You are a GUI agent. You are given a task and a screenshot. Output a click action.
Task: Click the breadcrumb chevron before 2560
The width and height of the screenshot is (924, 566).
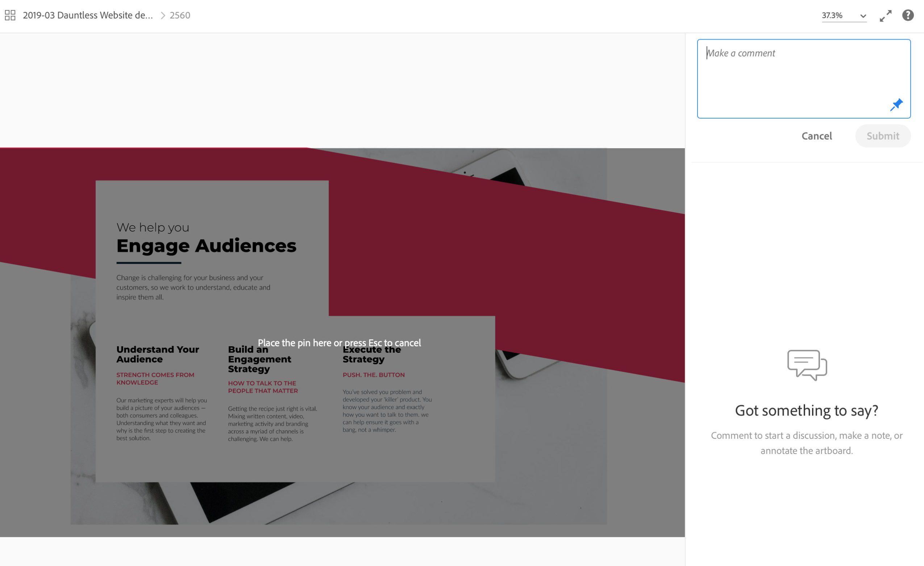pos(163,15)
